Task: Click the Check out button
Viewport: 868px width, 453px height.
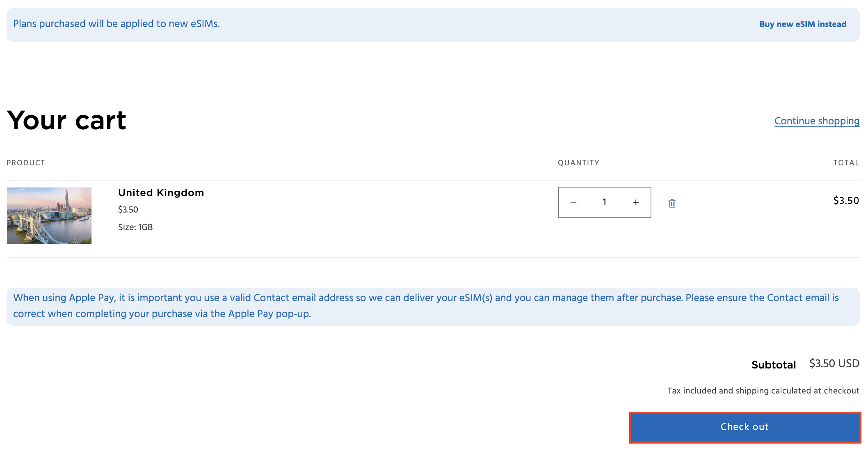Action: click(x=744, y=427)
